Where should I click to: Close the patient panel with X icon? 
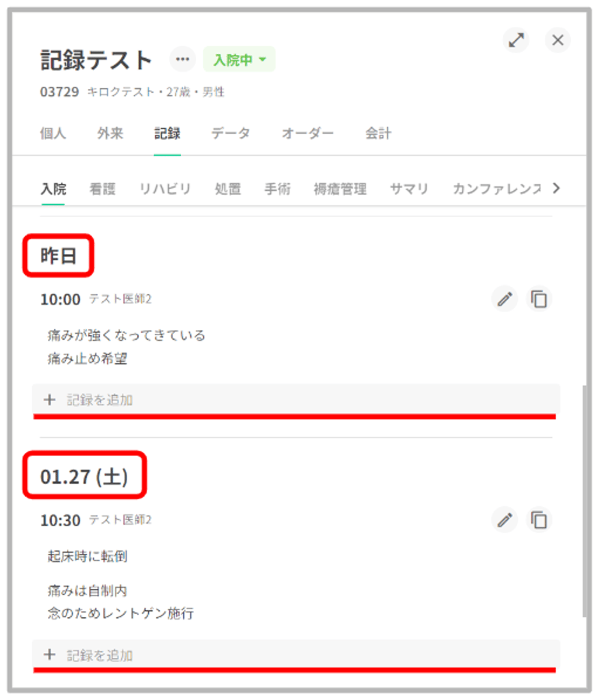(x=558, y=40)
